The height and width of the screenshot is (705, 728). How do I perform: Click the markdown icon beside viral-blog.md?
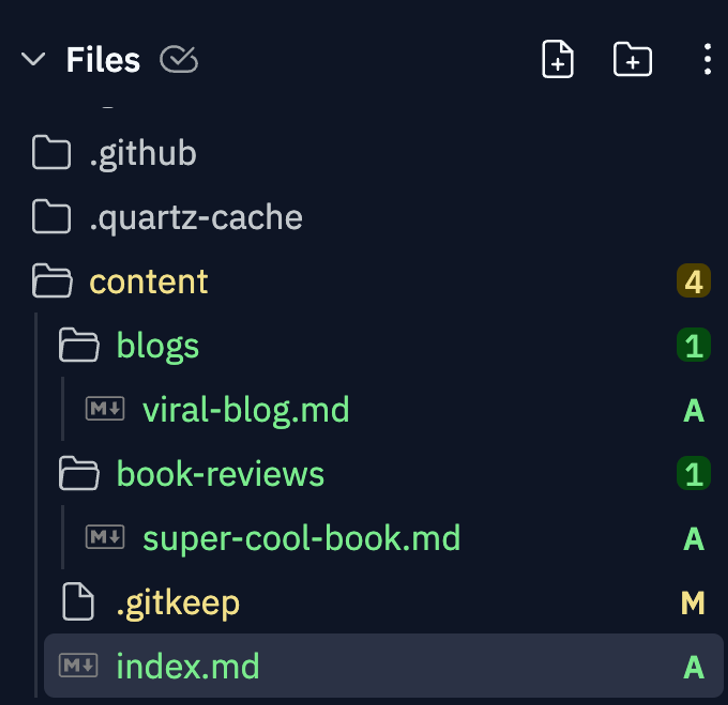(105, 408)
